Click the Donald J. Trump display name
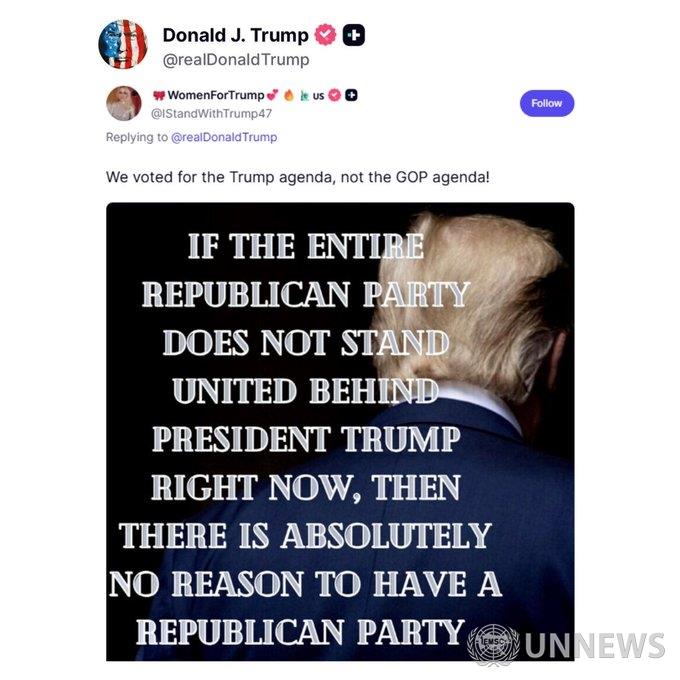This screenshot has height=680, width=680. pyautogui.click(x=235, y=35)
